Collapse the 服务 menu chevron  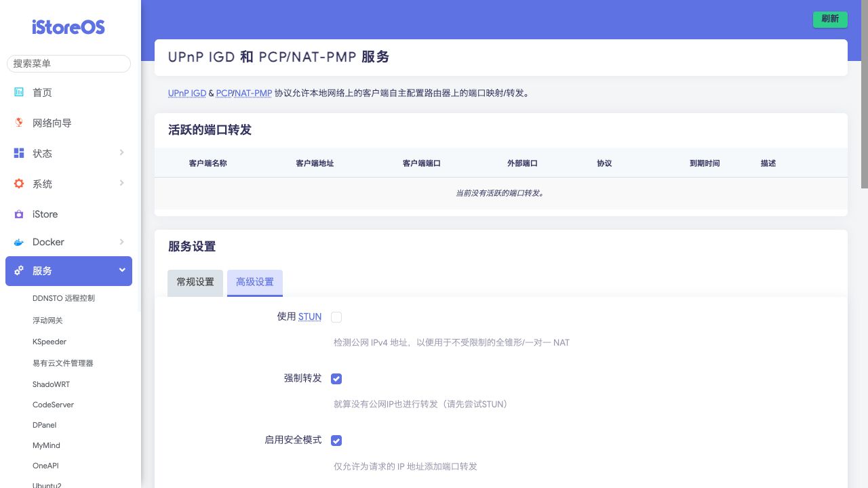click(x=122, y=270)
